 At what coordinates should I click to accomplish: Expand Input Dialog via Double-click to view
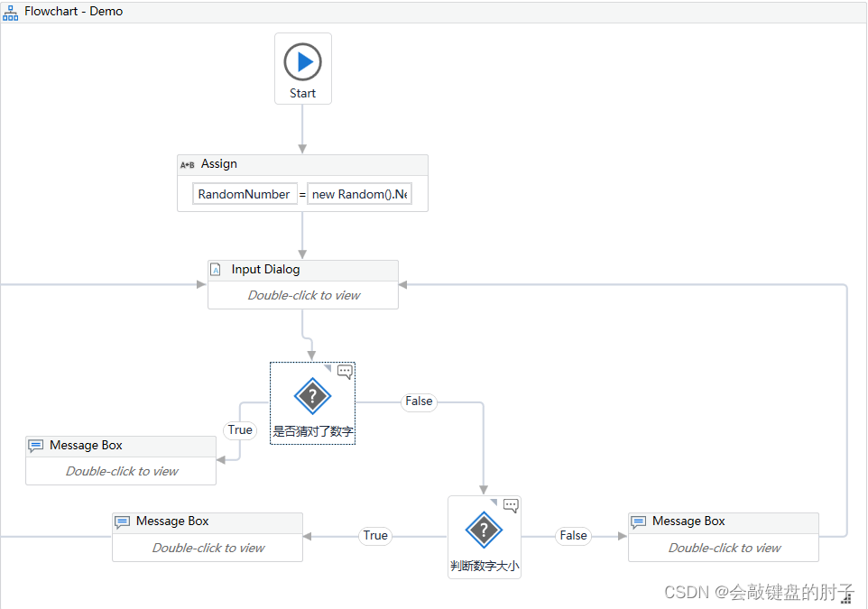tap(303, 295)
